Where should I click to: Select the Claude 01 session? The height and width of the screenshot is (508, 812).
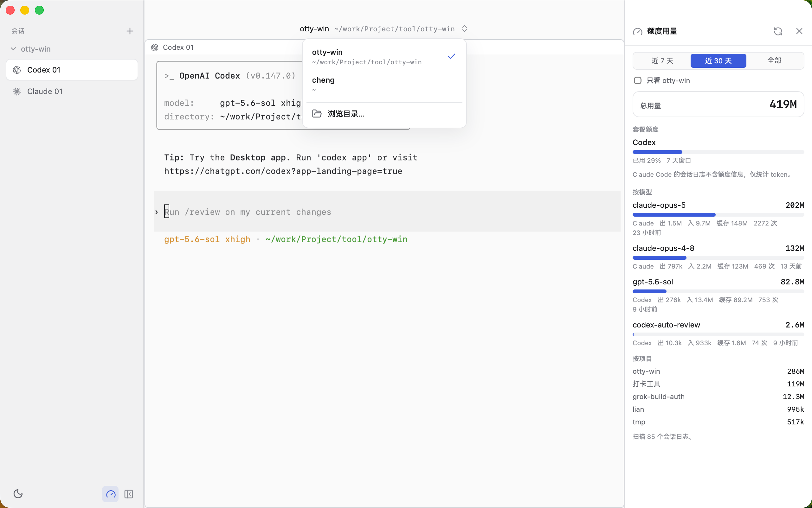point(72,92)
